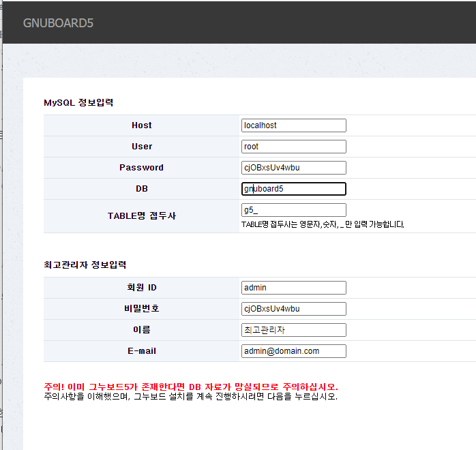This screenshot has width=476, height=450.
Task: Click the DB name input field
Action: click(293, 189)
